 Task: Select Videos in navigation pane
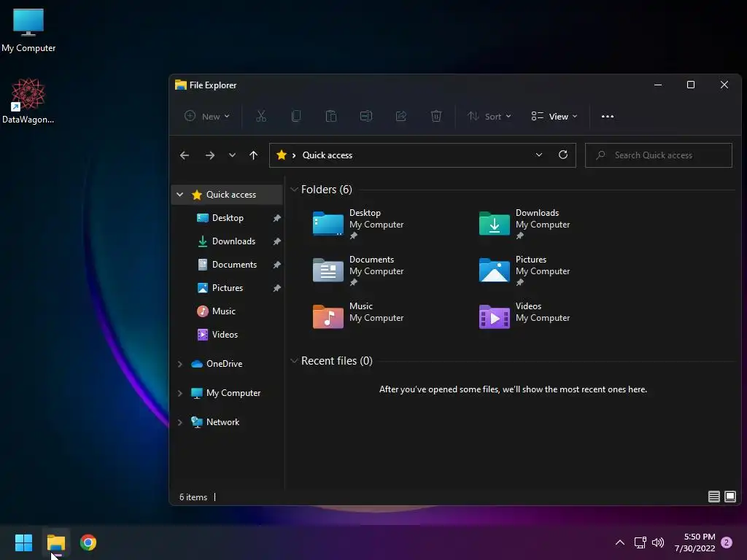(225, 334)
